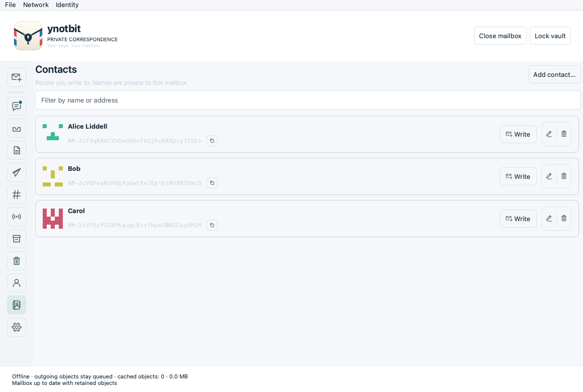Open the drafts document icon in sidebar
The height and width of the screenshot is (392, 583).
(17, 151)
